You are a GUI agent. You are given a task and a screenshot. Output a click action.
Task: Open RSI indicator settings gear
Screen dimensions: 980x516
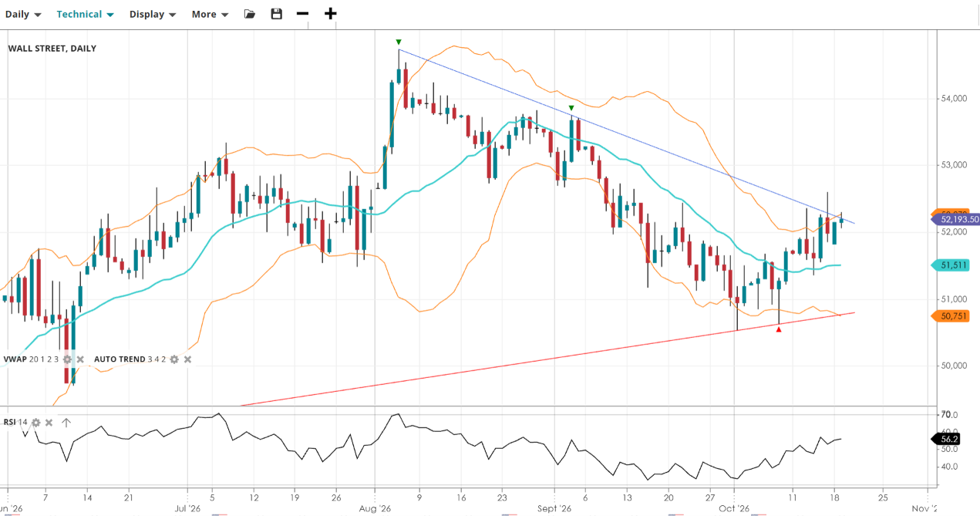[35, 423]
